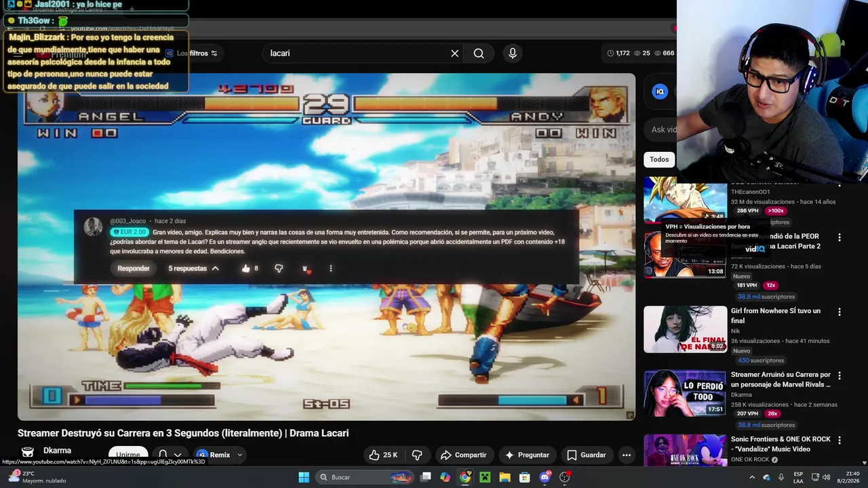
Task: Open Minecraft creeper icon in taskbar
Action: point(485,477)
